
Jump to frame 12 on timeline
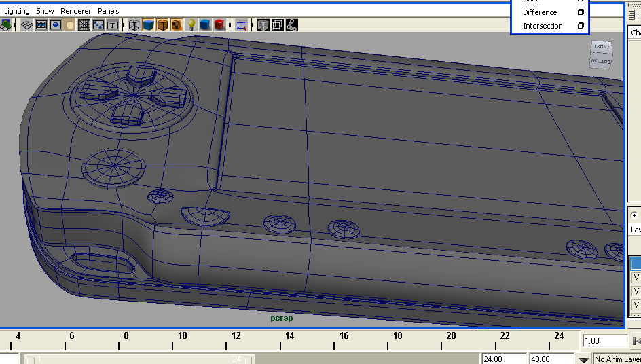pos(236,336)
